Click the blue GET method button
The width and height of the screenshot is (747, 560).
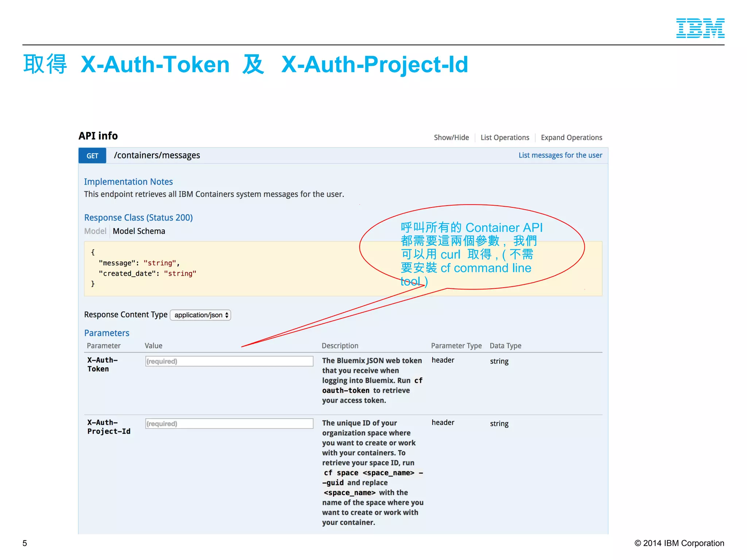tap(92, 156)
